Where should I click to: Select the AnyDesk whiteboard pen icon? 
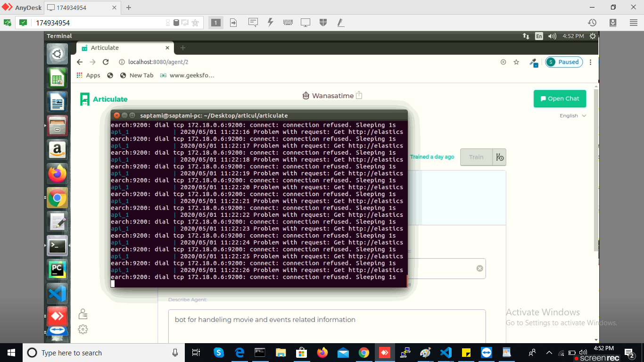340,23
